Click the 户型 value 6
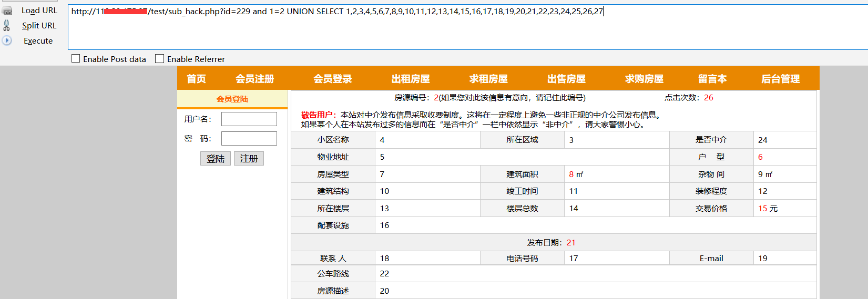Screen dimensions: 868x299 tap(760, 157)
